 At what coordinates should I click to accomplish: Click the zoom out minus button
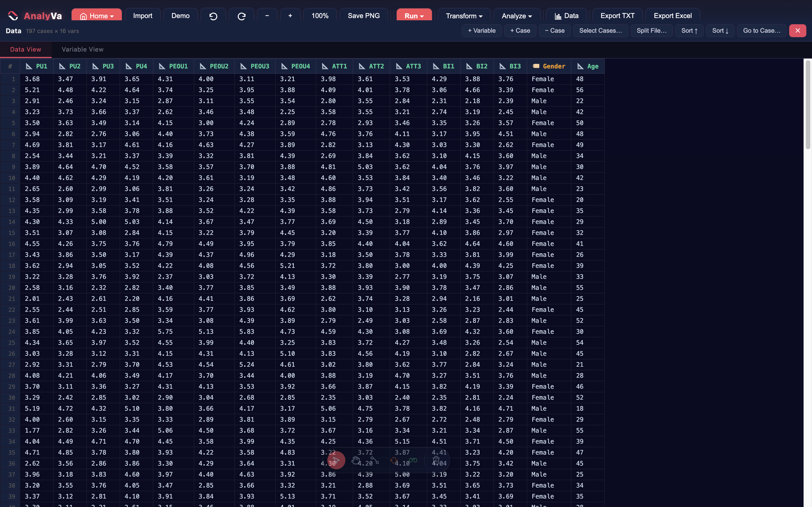click(x=267, y=16)
